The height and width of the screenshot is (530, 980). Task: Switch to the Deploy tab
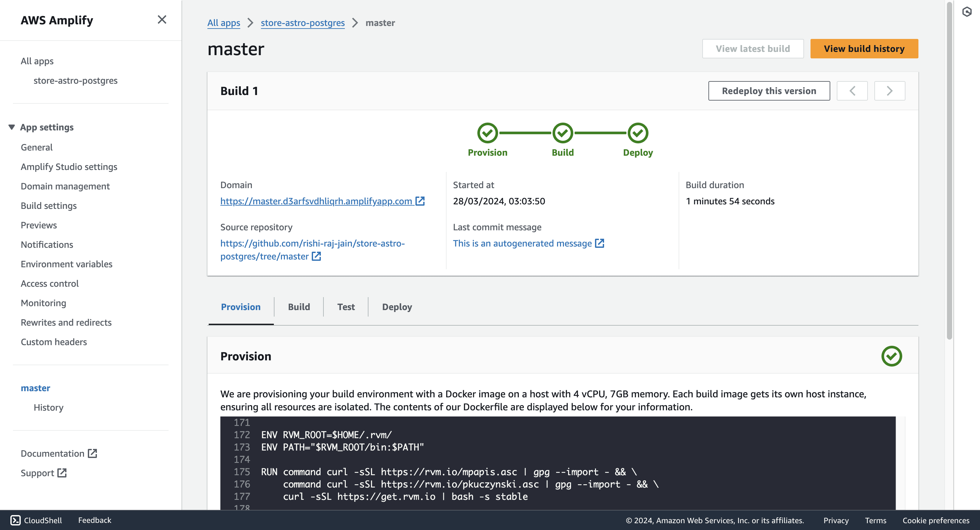(x=397, y=307)
